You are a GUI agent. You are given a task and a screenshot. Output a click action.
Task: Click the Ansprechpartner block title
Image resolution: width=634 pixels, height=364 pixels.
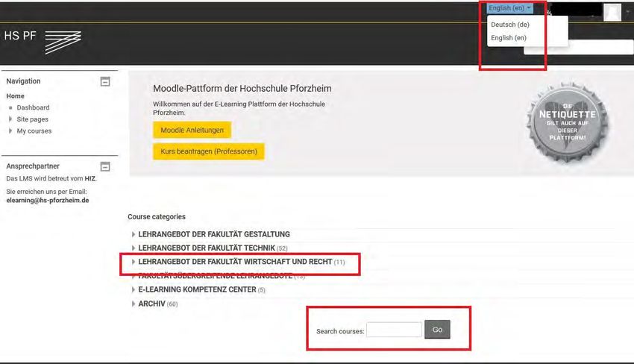(33, 166)
